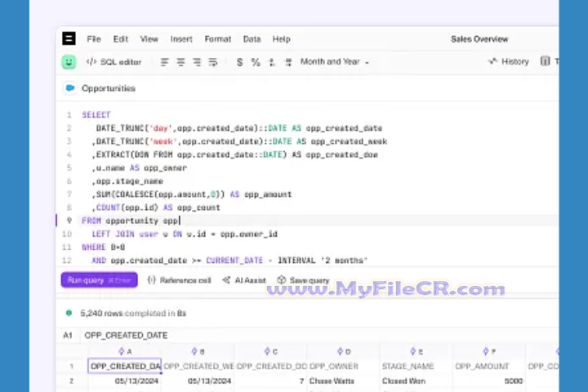Toggle text wrapping icon
The width and height of the screenshot is (588, 392).
[213, 62]
